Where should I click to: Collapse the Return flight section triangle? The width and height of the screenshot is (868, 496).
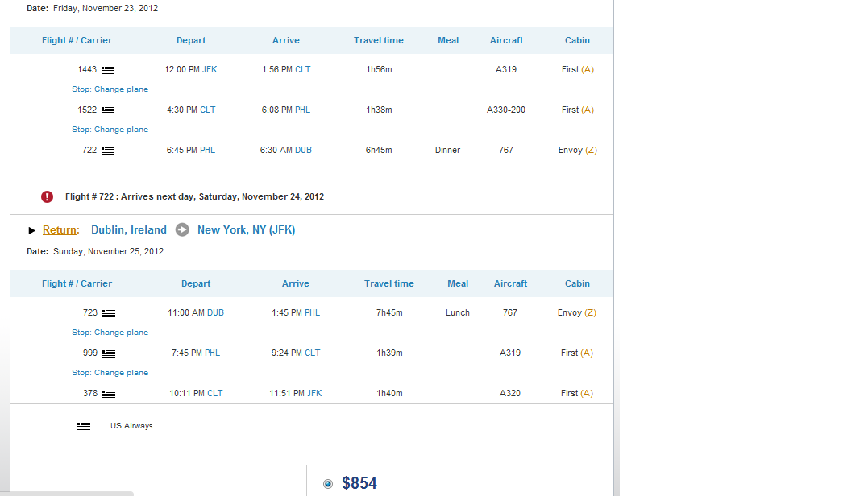coord(32,230)
